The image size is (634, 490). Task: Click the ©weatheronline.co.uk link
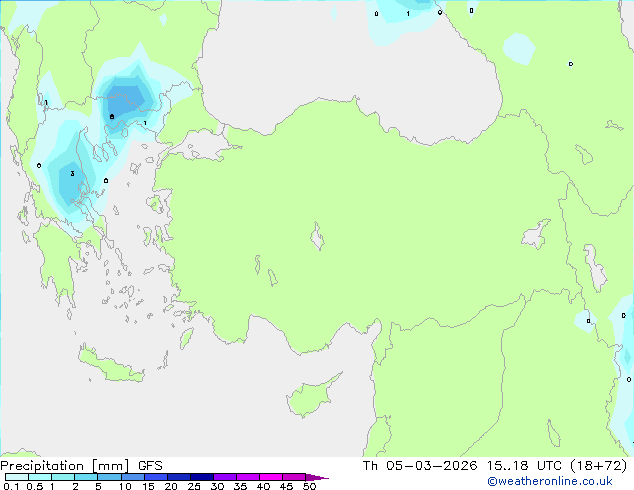(550, 481)
